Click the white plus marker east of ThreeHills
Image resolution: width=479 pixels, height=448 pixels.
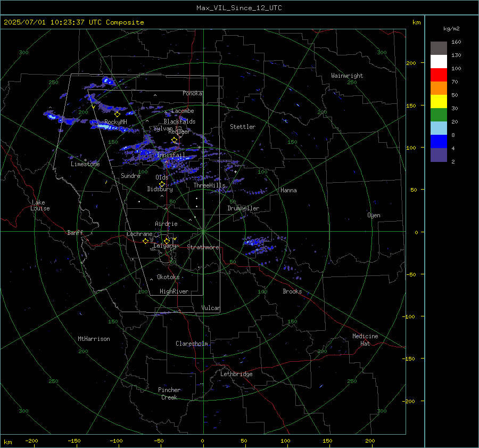236,172
